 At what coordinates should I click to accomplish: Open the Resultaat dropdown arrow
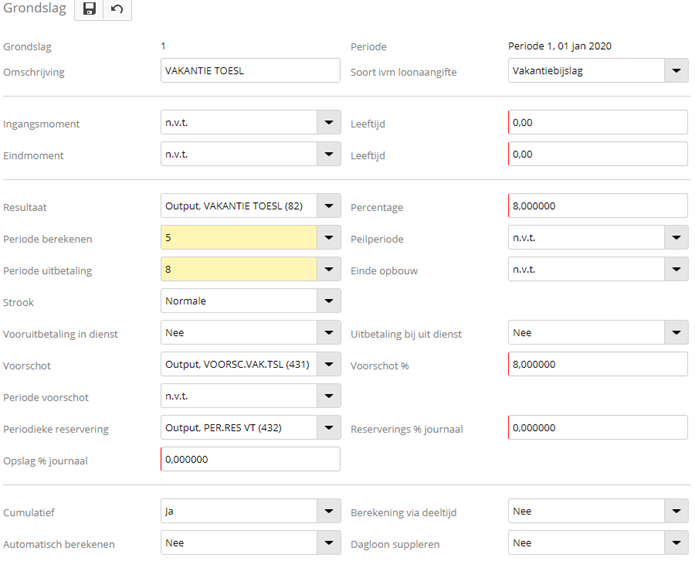[329, 206]
